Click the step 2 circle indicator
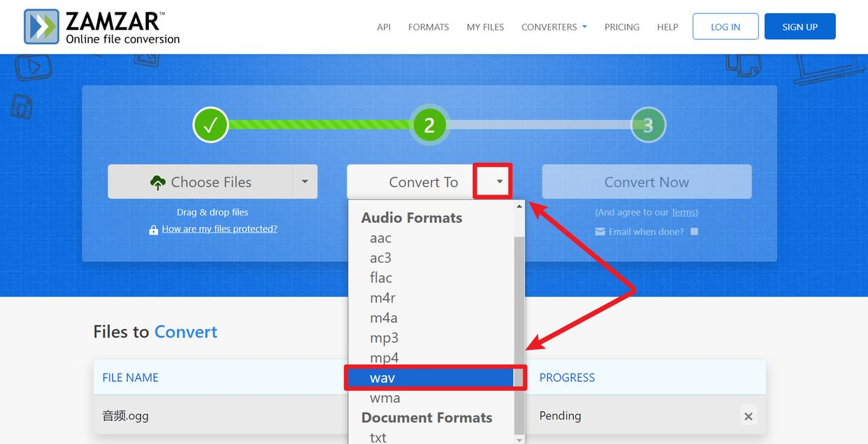Screen dimensions: 868x444 tap(429, 125)
